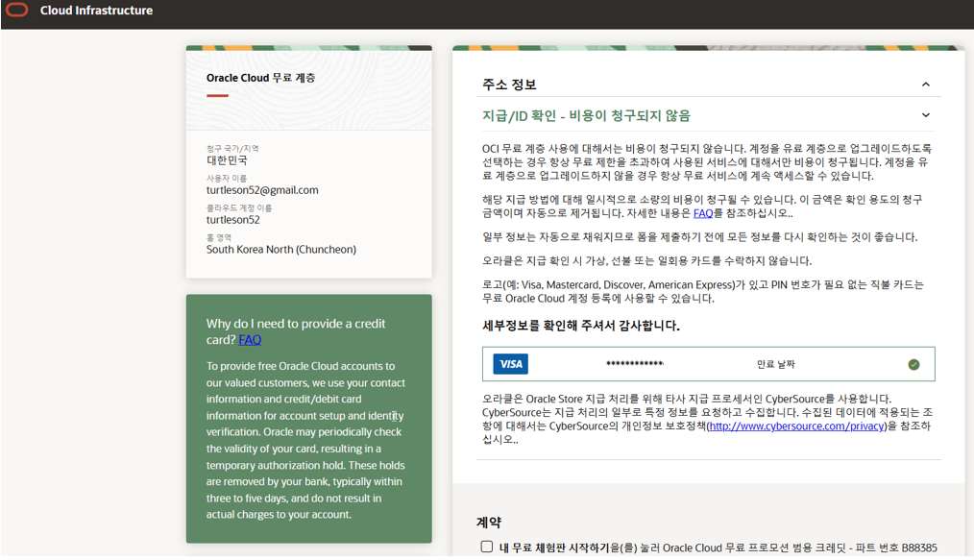Image resolution: width=974 pixels, height=560 pixels.
Task: Check the 내 무료 체험판 시작하기 agreement checkbox
Action: click(487, 547)
